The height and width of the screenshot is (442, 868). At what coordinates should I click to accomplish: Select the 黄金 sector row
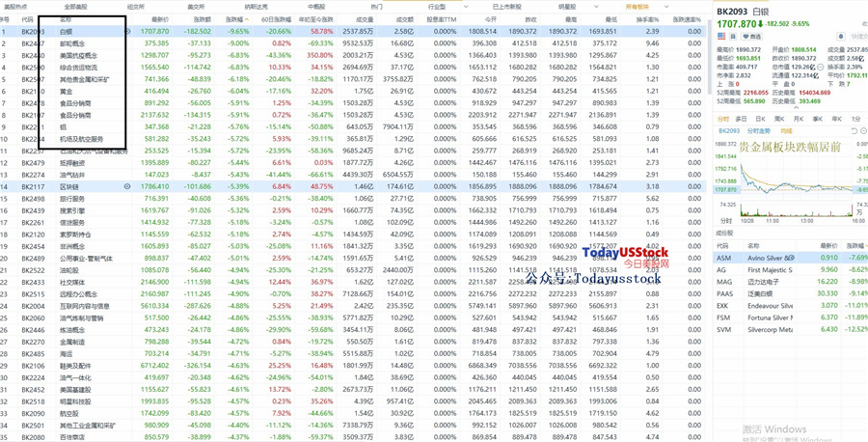pos(353,92)
